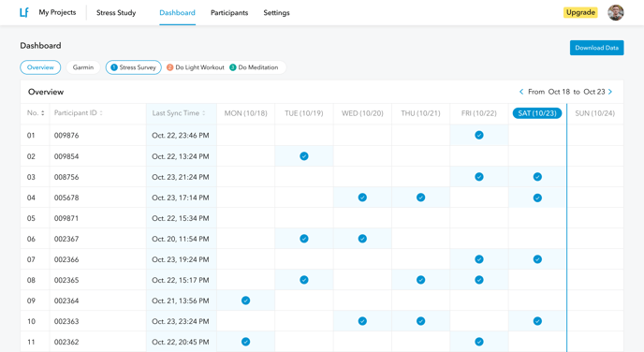Click sync time Oct. 22, 20:45 PM
The image size is (644, 352).
(181, 342)
